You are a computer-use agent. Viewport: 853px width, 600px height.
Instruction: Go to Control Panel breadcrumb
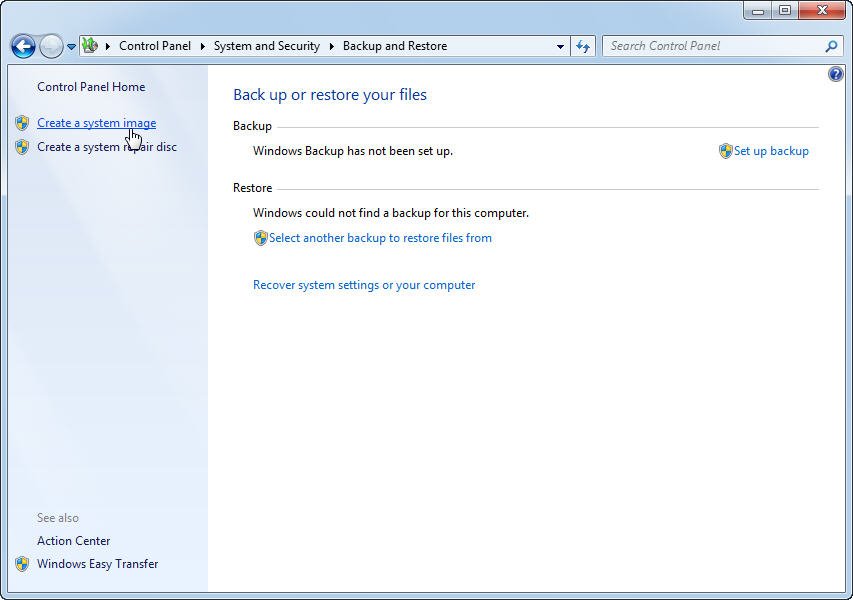point(155,46)
